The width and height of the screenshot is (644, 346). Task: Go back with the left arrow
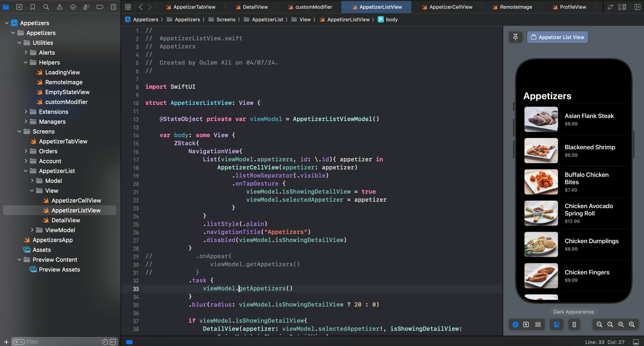pyautogui.click(x=141, y=7)
